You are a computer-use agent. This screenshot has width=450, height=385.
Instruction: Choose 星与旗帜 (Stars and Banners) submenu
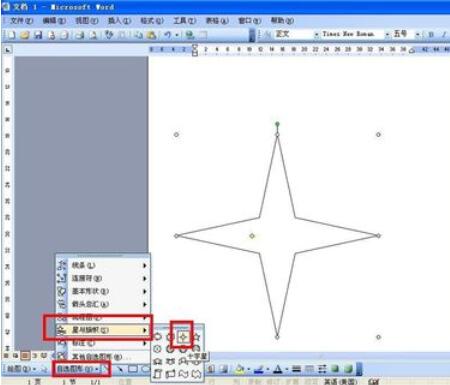103,330
